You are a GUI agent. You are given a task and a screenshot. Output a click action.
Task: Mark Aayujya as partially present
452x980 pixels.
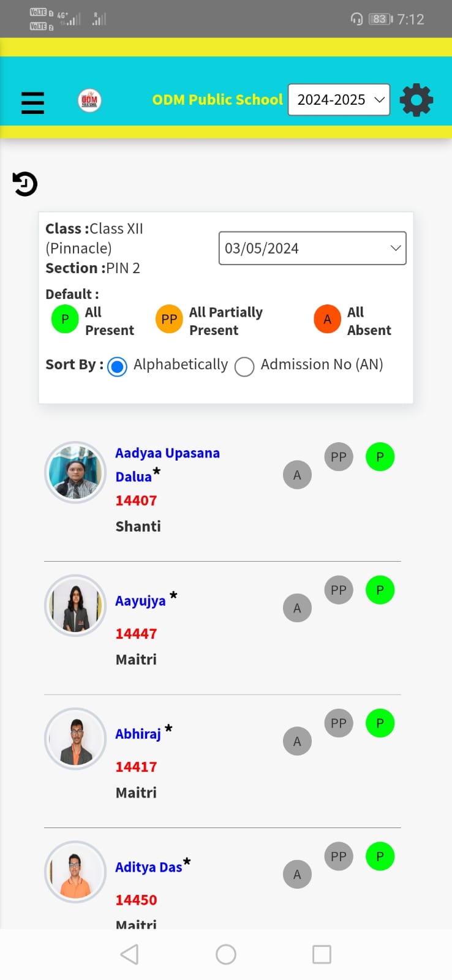(339, 590)
